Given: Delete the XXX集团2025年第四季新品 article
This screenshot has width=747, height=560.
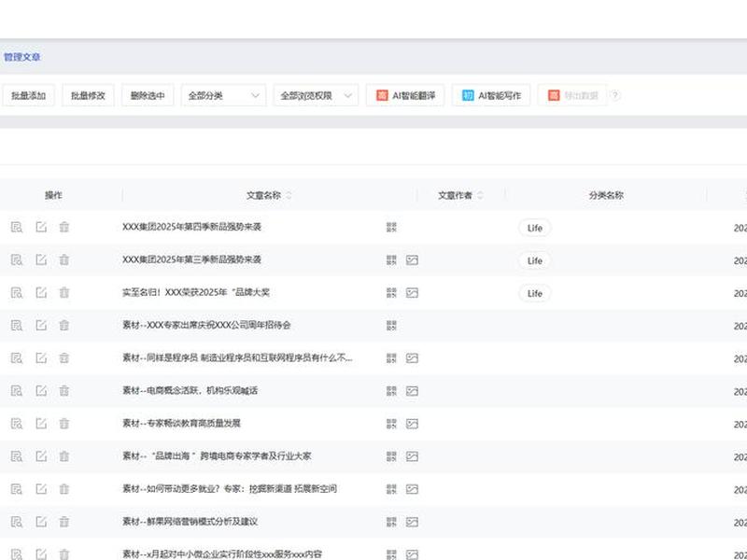Looking at the screenshot, I should point(63,227).
